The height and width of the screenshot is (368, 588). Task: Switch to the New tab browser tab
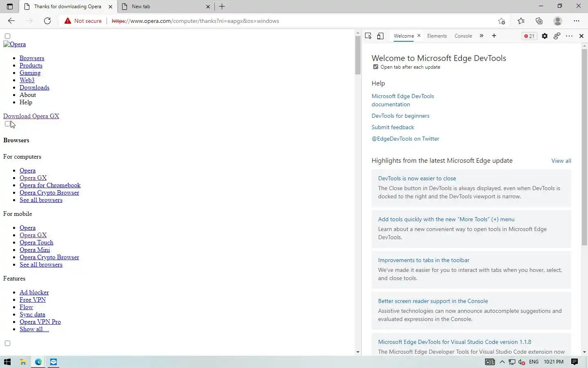point(165,7)
